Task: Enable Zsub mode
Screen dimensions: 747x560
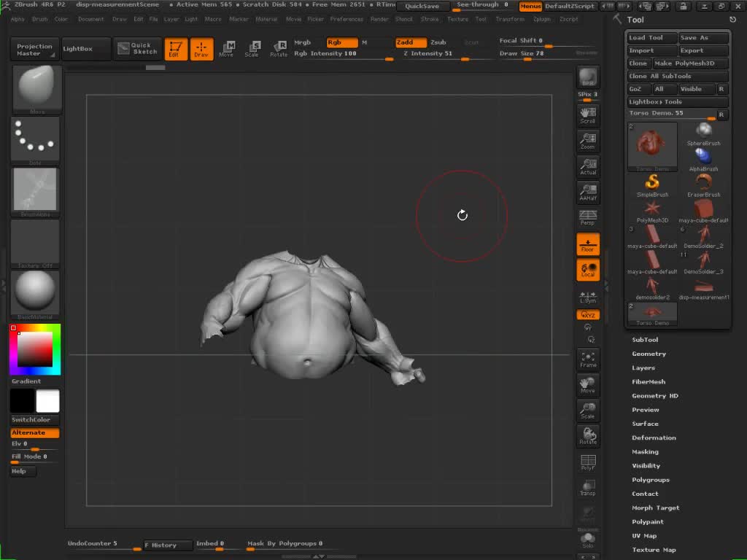Action: tap(438, 42)
